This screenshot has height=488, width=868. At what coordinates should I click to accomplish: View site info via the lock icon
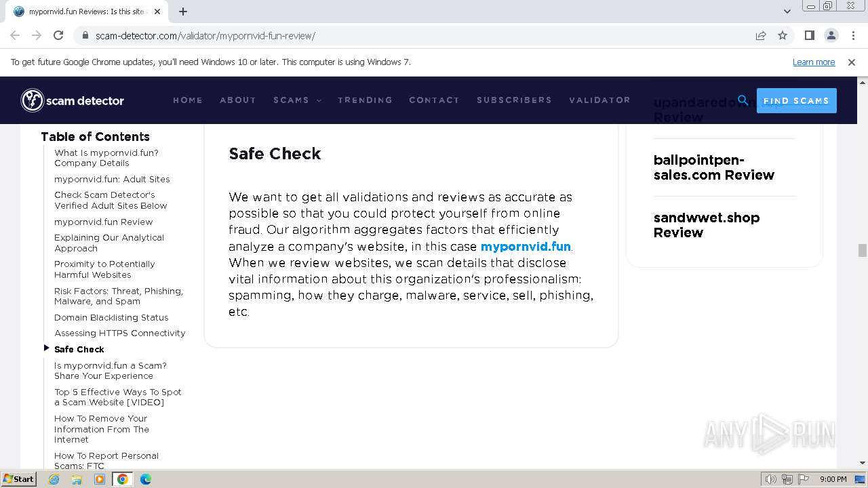pyautogui.click(x=85, y=35)
